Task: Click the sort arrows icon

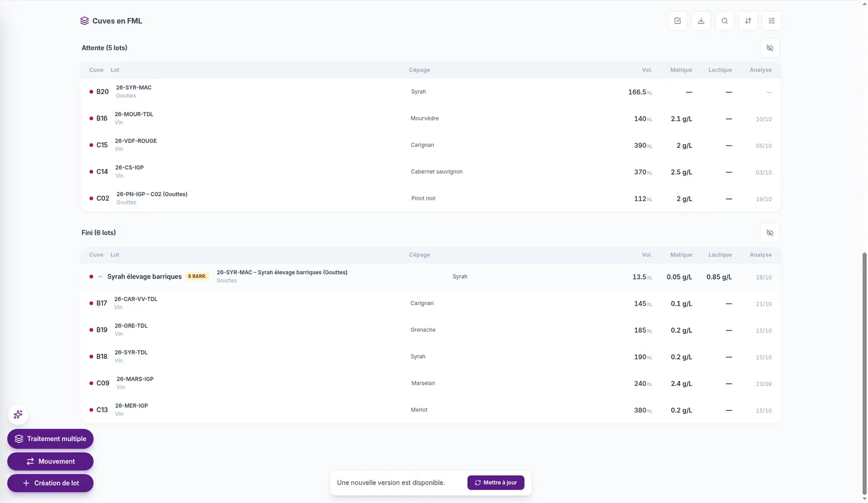Action: click(x=748, y=21)
